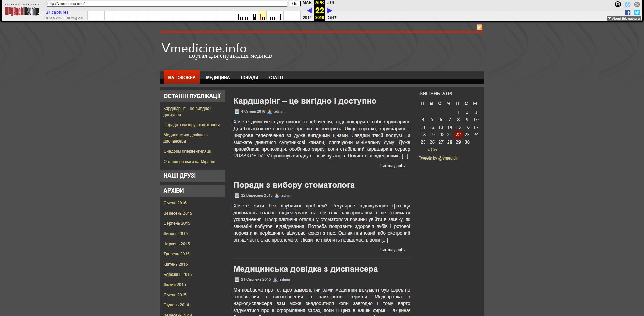
Task: Expand the About this capture dropdown
Action: [624, 18]
